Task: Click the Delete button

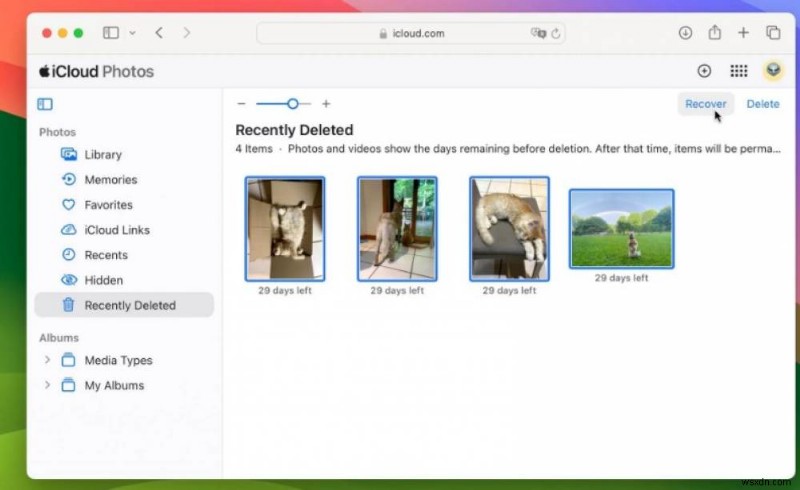Action: (x=763, y=104)
